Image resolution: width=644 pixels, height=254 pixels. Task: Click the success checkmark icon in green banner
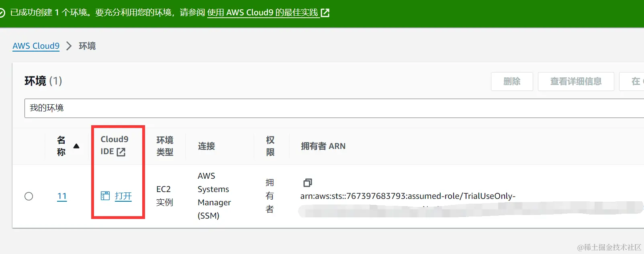[2, 13]
